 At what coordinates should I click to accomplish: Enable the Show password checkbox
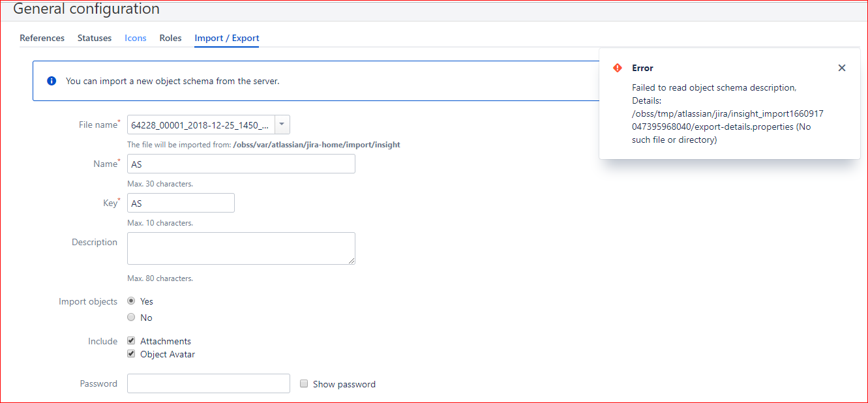point(304,384)
